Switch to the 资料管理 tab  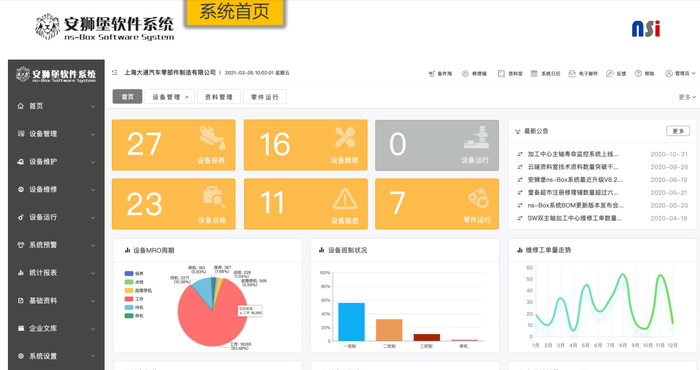(x=219, y=97)
